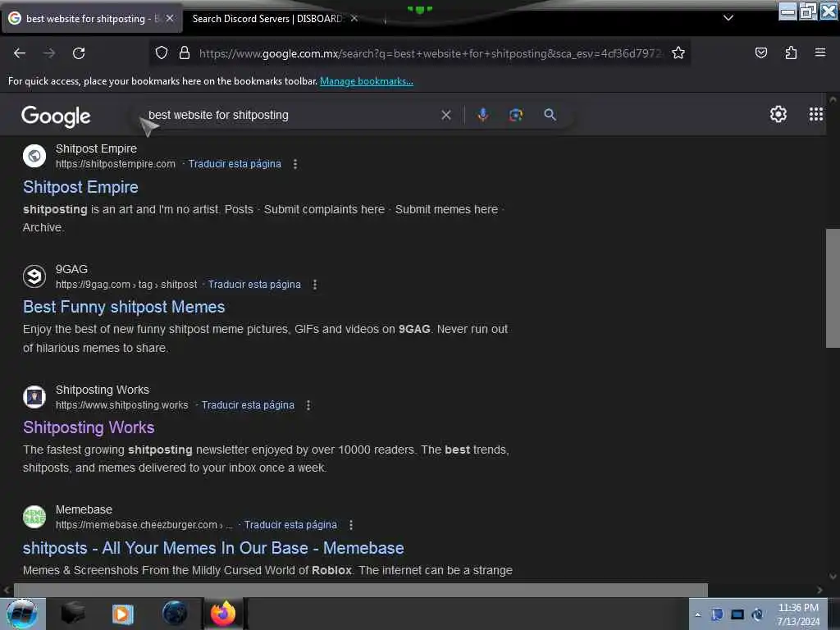Reload the page with the refresh icon

[79, 53]
